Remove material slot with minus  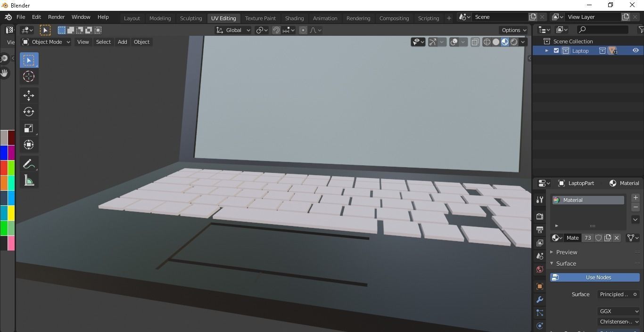(x=636, y=207)
